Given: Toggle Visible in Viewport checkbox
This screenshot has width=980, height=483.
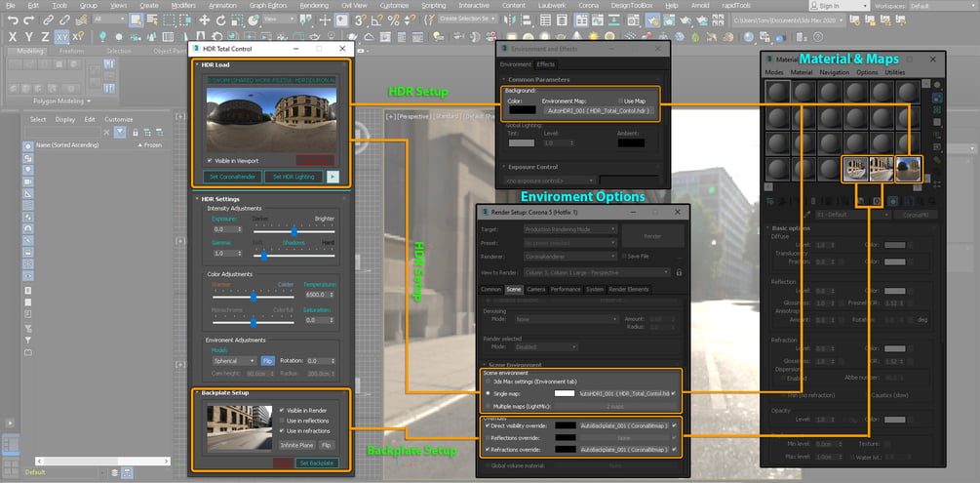Looking at the screenshot, I should [210, 161].
